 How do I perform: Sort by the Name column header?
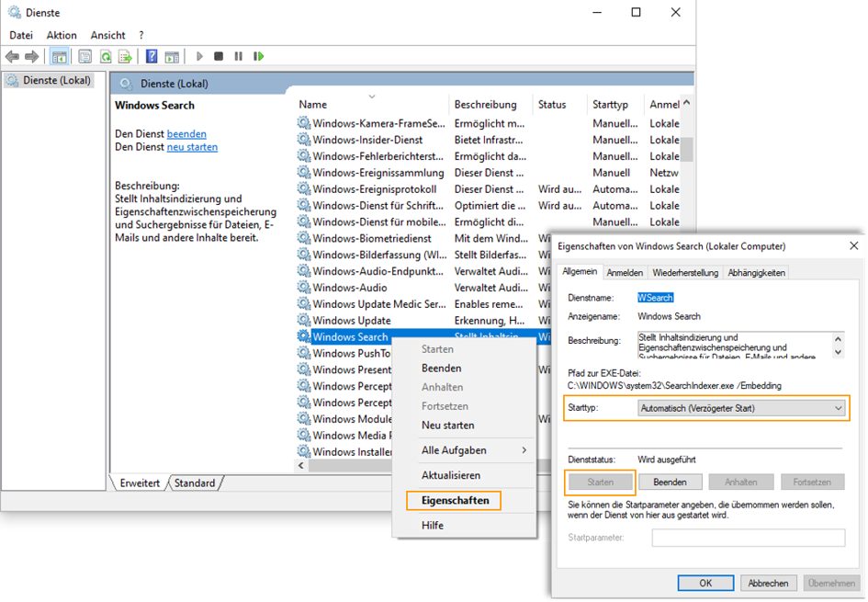pos(313,105)
